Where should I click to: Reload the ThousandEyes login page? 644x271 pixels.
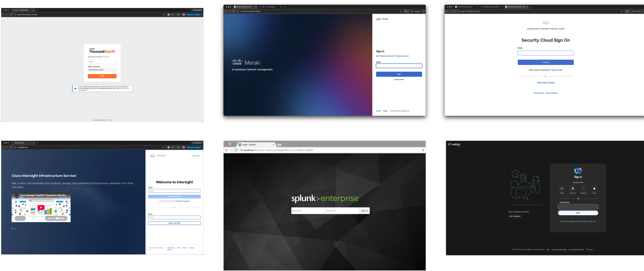(11, 14)
